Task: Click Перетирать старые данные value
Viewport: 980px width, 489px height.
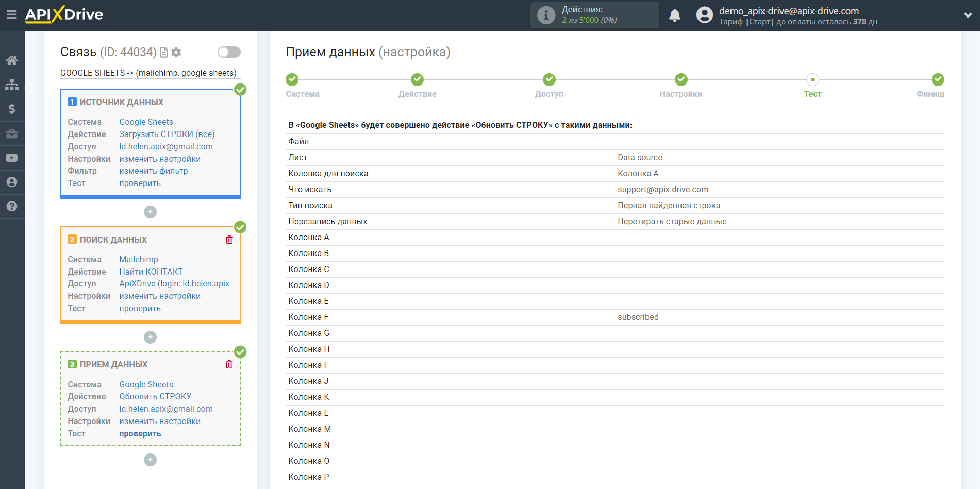Action: (672, 221)
